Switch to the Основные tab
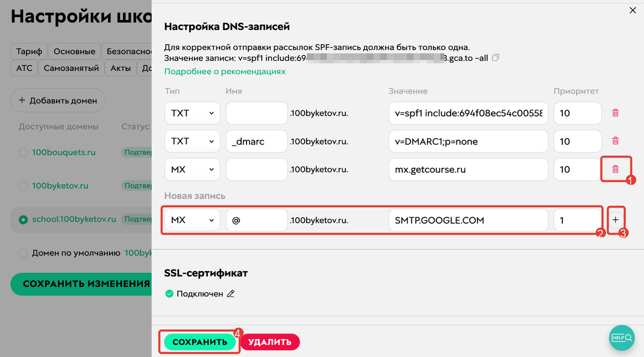 (74, 52)
